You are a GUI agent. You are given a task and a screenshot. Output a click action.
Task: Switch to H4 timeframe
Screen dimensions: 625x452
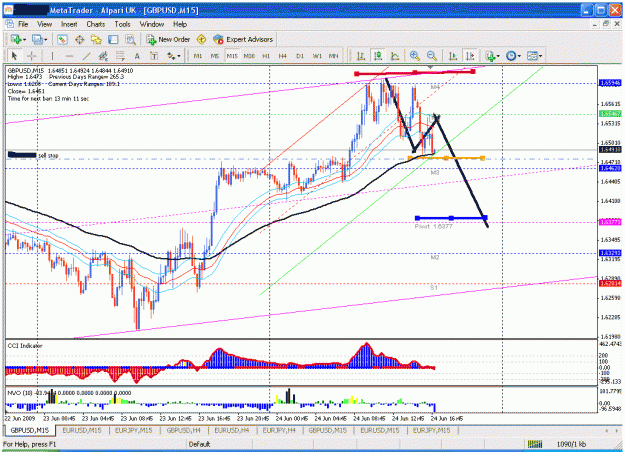[x=283, y=56]
